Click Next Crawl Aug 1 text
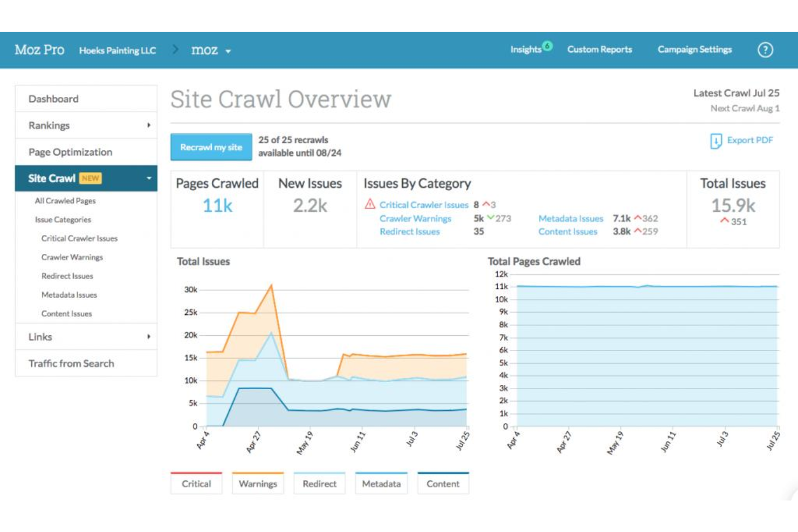Viewport: 798px width, 532px height. click(745, 108)
